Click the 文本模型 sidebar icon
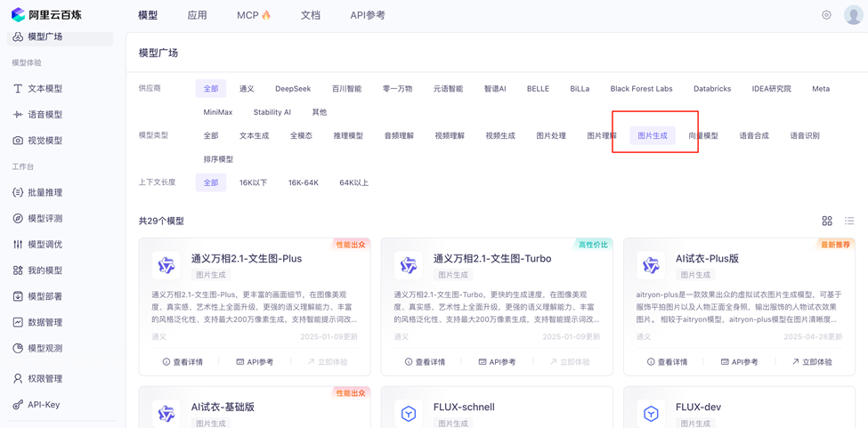The width and height of the screenshot is (868, 428). (18, 88)
